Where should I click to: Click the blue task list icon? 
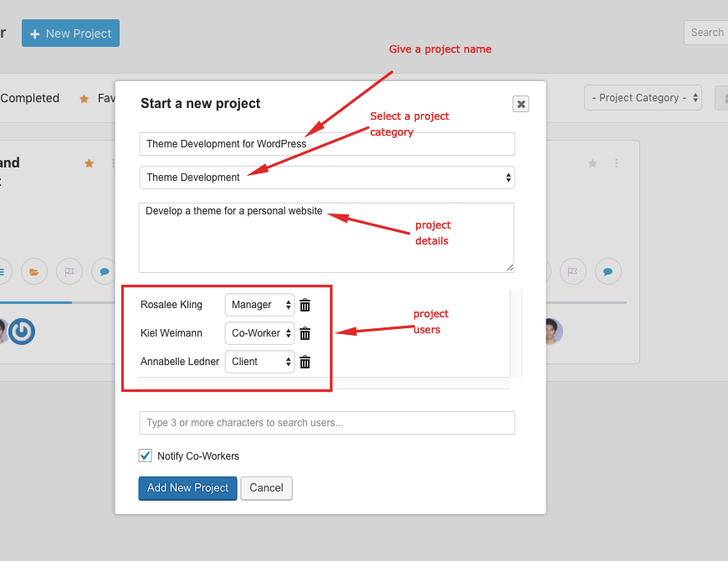click(3, 271)
